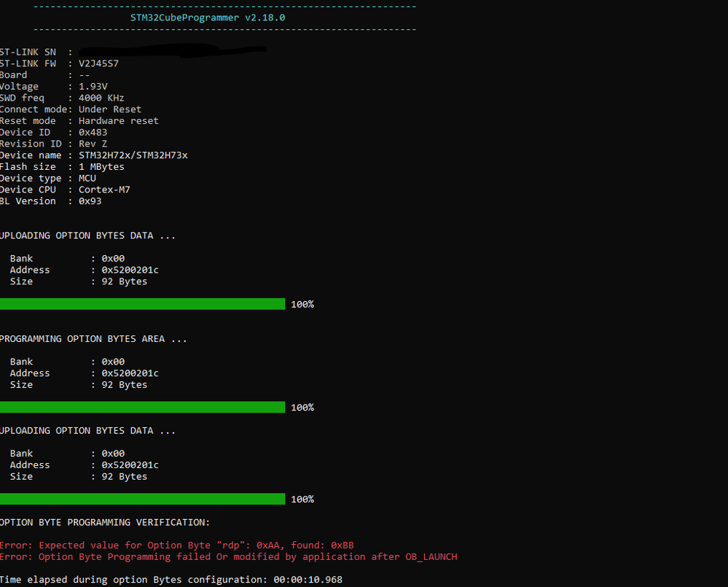Viewport: 728px width, 587px height.
Task: Select the Device CPU value Cortex-M7
Action: pos(104,190)
